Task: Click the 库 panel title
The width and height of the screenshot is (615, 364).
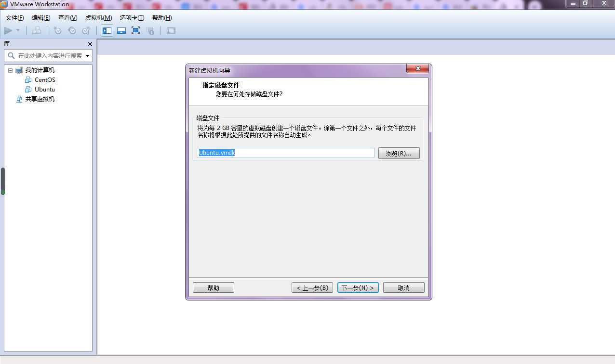Action: 7,44
